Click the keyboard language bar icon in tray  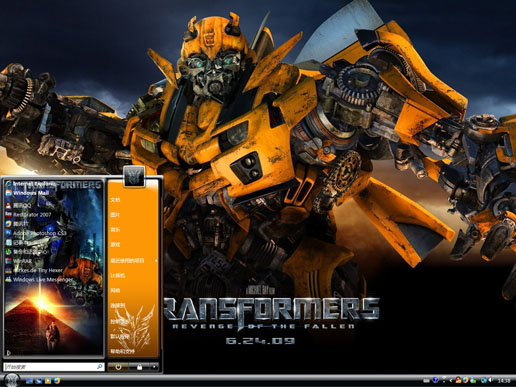[x=426, y=380]
